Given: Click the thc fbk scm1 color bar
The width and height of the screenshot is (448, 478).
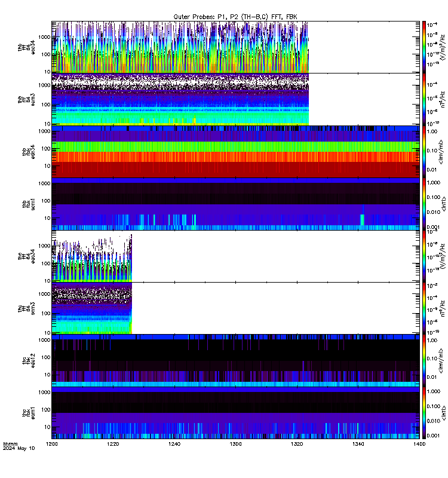Looking at the screenshot, I should (424, 413).
